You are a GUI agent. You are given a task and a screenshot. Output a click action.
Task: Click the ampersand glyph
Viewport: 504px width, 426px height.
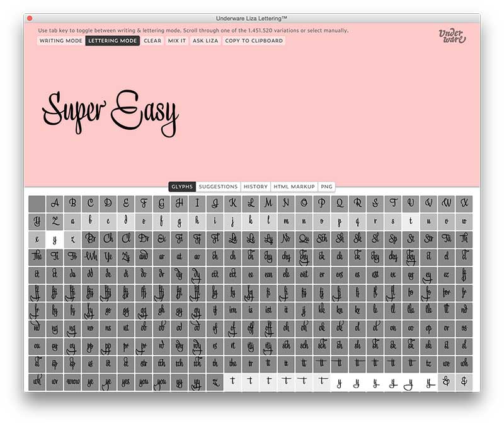coord(447,382)
